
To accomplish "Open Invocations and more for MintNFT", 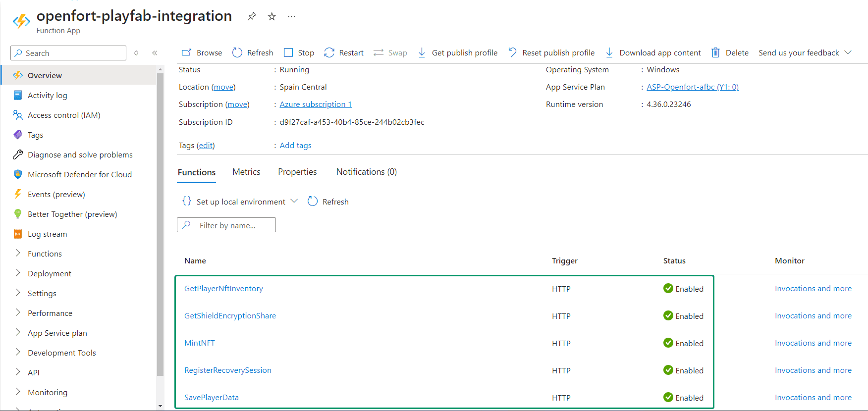I will click(x=813, y=343).
